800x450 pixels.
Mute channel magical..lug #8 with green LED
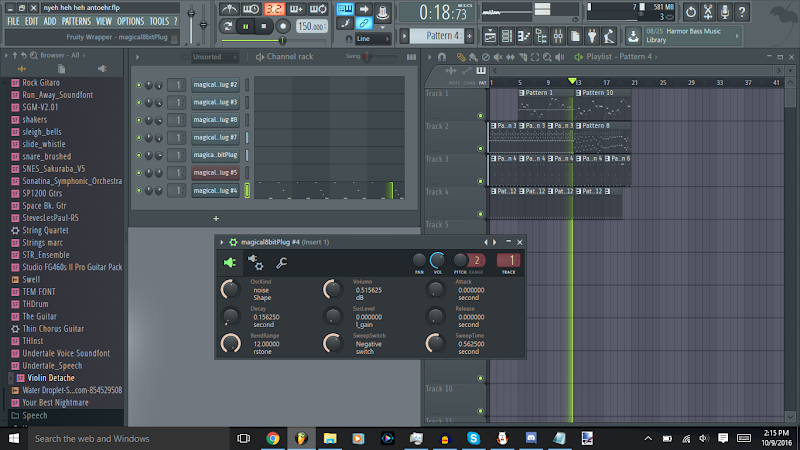[x=138, y=120]
